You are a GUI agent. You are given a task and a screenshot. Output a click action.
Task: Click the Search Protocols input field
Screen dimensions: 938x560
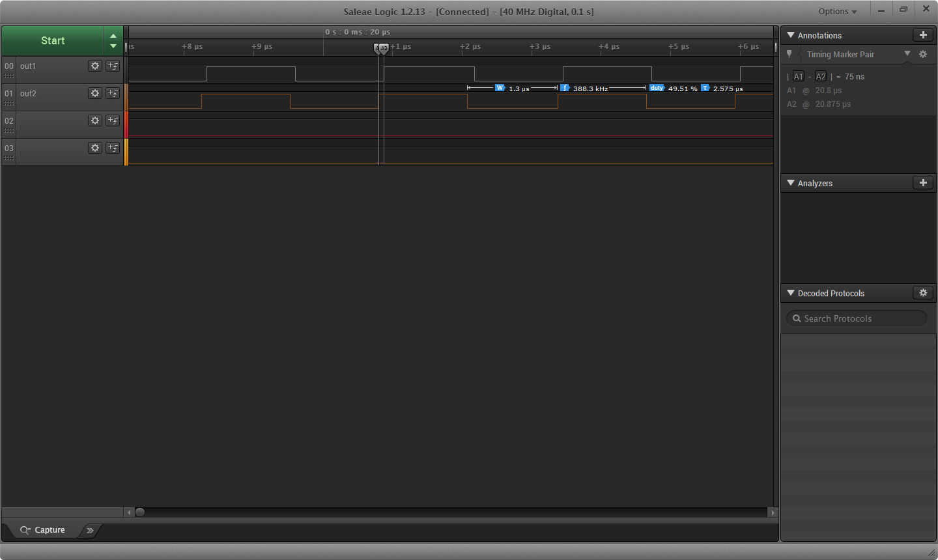click(x=857, y=318)
